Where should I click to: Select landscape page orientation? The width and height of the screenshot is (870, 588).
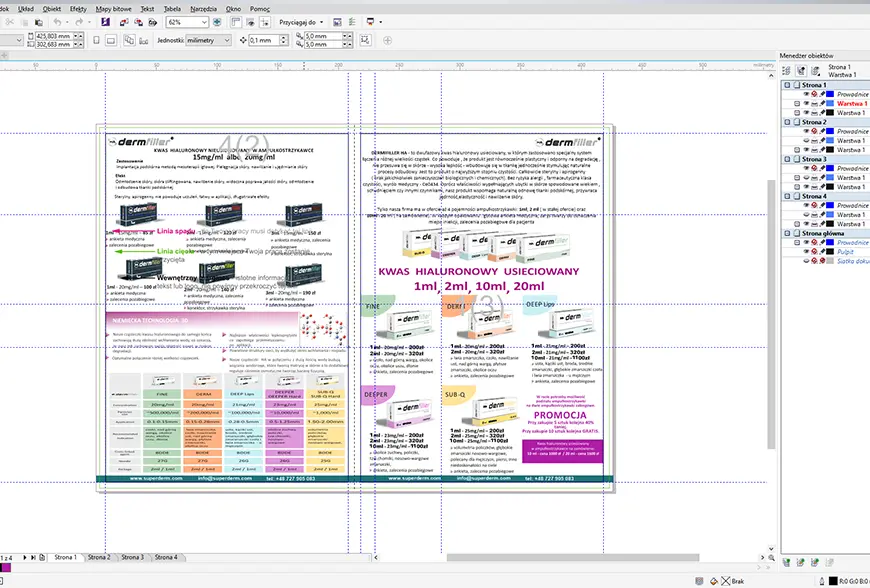coord(111,40)
